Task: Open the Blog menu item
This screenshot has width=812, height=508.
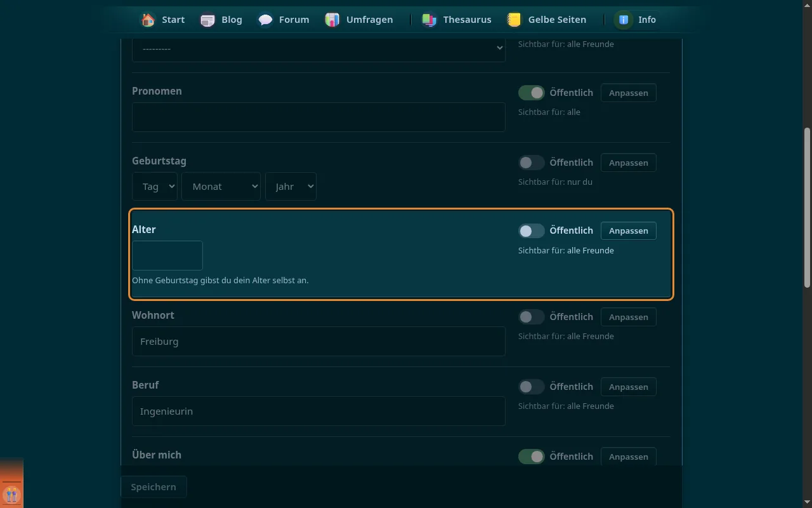Action: pyautogui.click(x=221, y=20)
